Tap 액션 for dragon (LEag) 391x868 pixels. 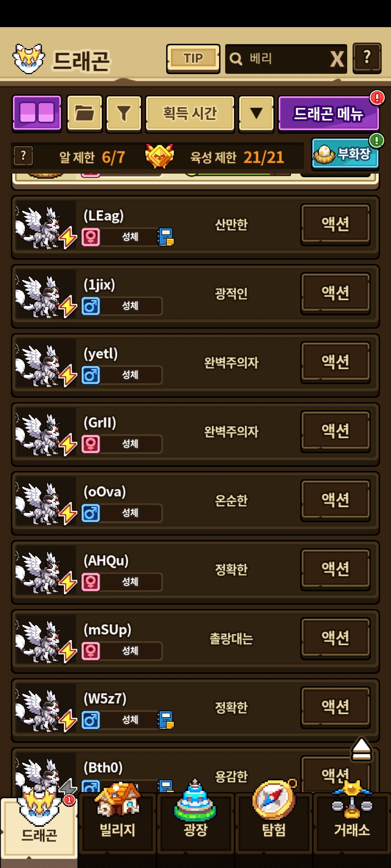click(335, 224)
